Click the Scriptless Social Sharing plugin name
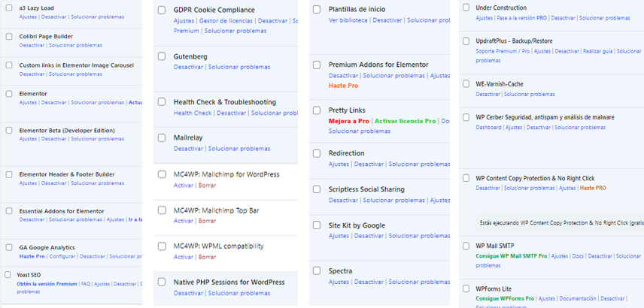This screenshot has height=308, width=644. [x=366, y=189]
